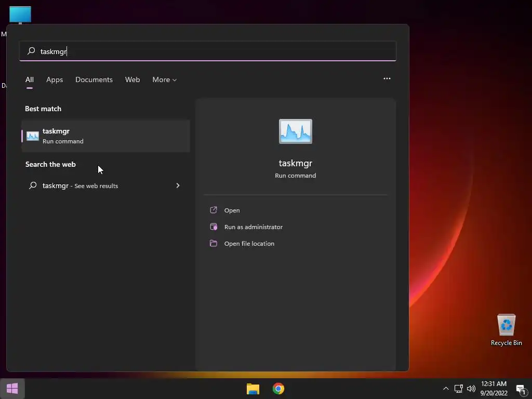Select the All tab
Viewport: 532px width, 399px height.
tap(30, 79)
